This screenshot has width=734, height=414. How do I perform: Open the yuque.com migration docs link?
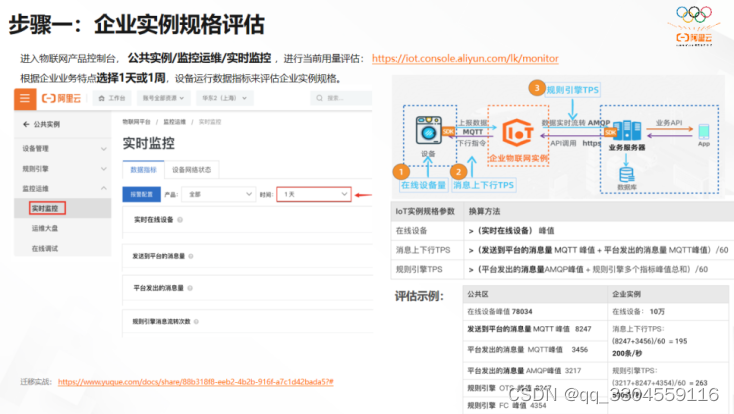tap(196, 382)
